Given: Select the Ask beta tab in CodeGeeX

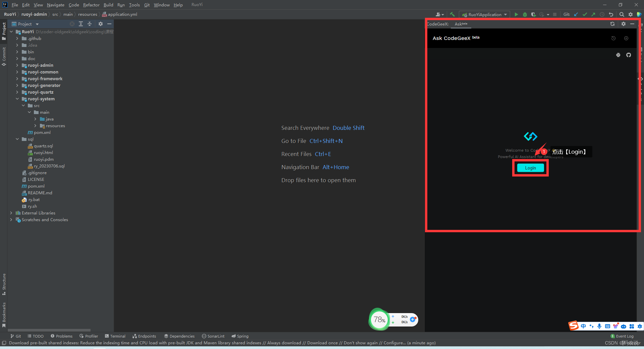Looking at the screenshot, I should [x=461, y=24].
